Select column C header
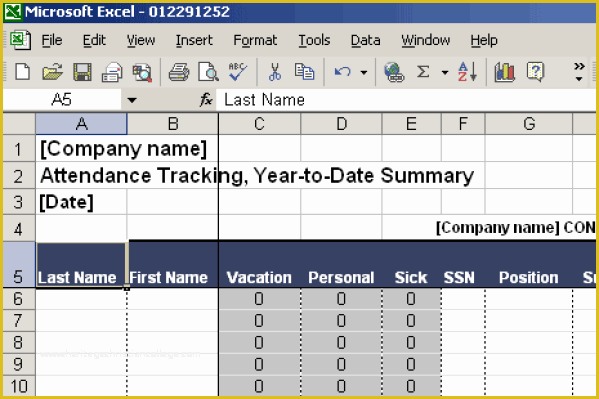The width and height of the screenshot is (599, 399). 259,123
